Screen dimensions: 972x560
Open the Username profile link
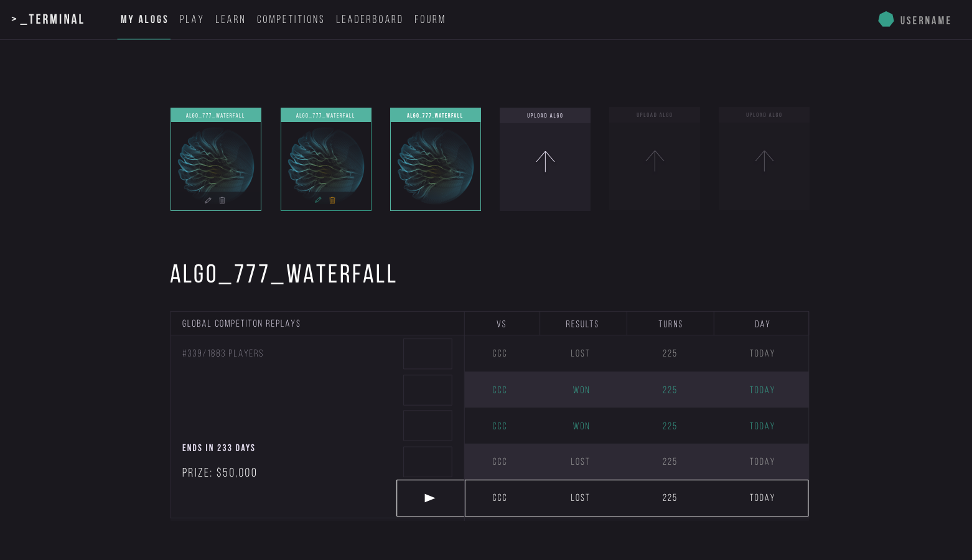(x=925, y=21)
